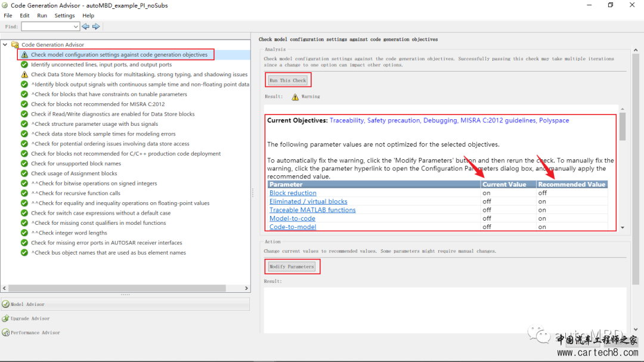Select 'Check if Read/Write diagnostics are enabled' item
The width and height of the screenshot is (644, 362).
(x=113, y=114)
